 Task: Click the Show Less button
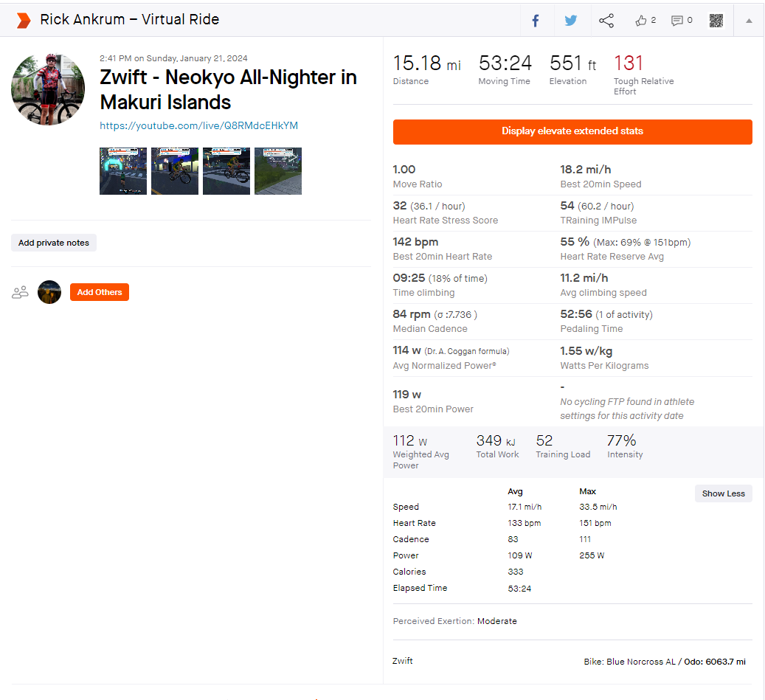click(724, 493)
